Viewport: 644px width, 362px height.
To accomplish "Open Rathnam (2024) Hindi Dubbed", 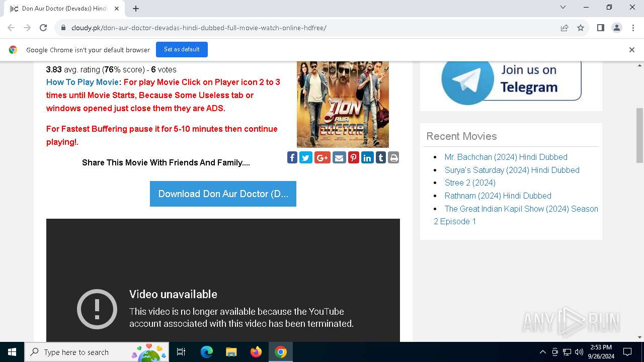I will pos(498,196).
